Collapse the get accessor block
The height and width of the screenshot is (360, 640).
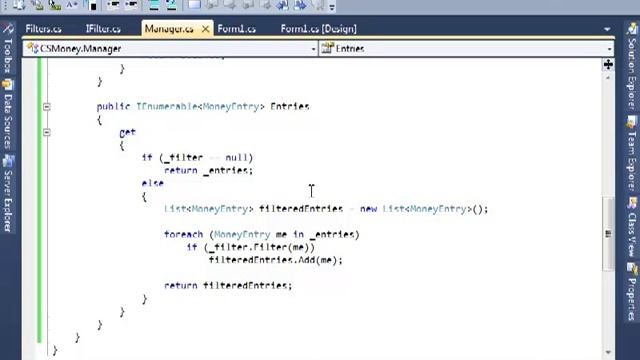point(47,132)
